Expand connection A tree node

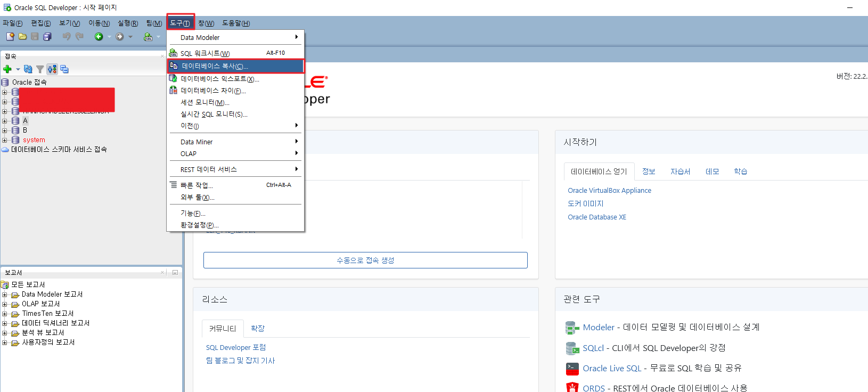[x=5, y=121]
